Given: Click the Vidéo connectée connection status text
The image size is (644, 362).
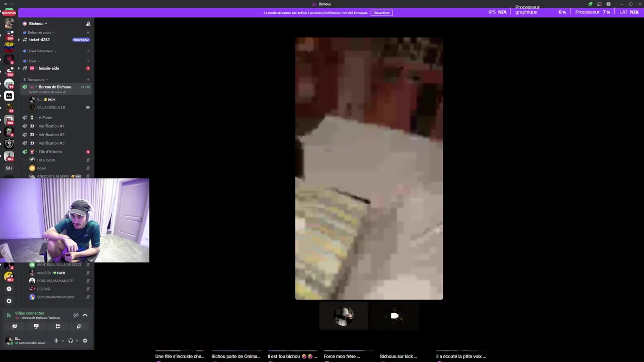Looking at the screenshot, I should click(30, 313).
